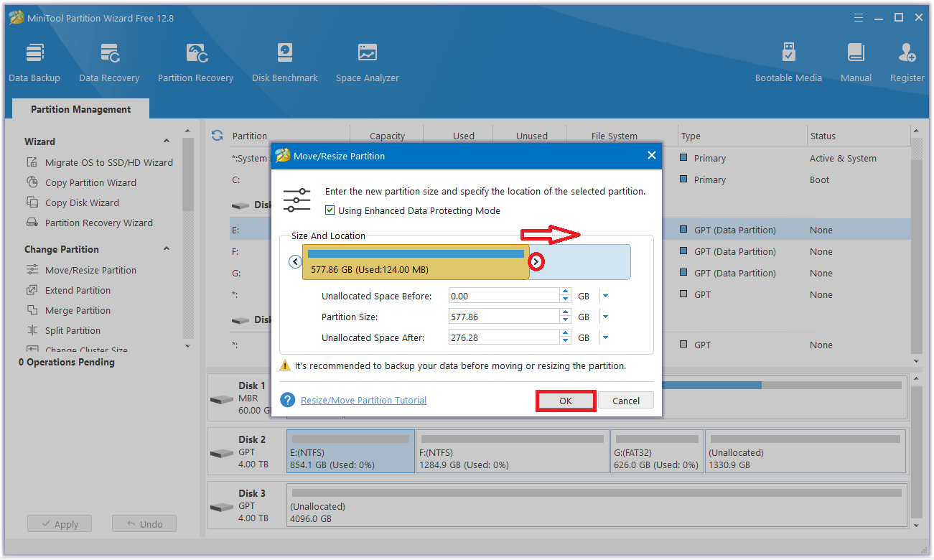This screenshot has height=560, width=934.
Task: Decrease Partition Size value
Action: click(x=566, y=320)
